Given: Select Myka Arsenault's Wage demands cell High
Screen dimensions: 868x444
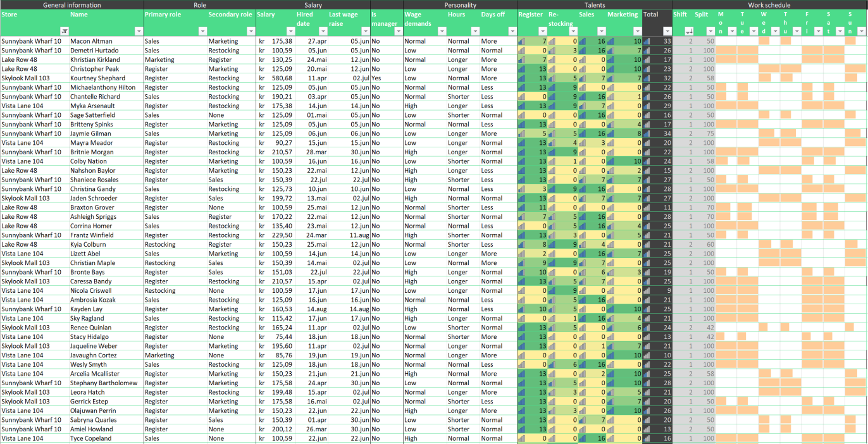Looking at the screenshot, I should [425, 106].
